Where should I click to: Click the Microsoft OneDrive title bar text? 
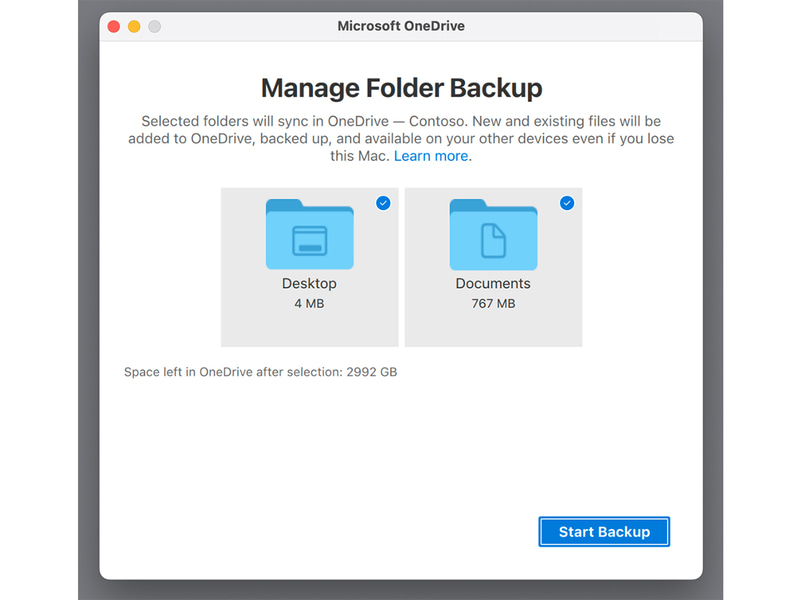tap(401, 26)
